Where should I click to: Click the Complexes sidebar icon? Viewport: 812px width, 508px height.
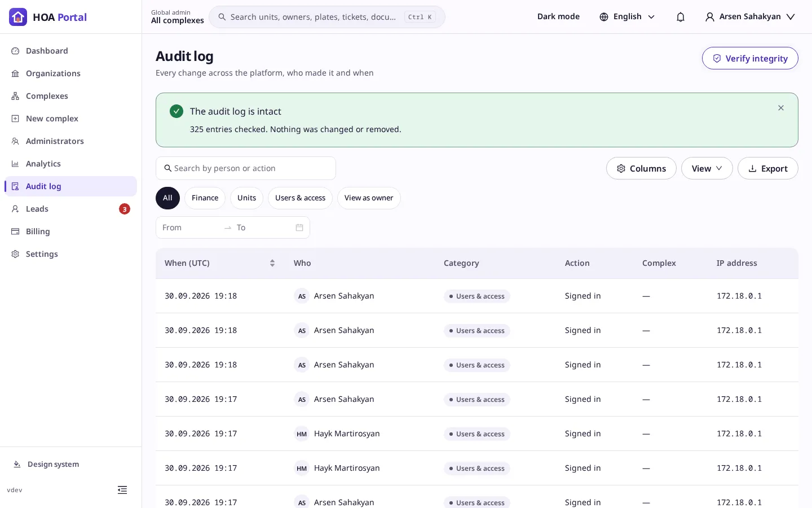tap(15, 96)
